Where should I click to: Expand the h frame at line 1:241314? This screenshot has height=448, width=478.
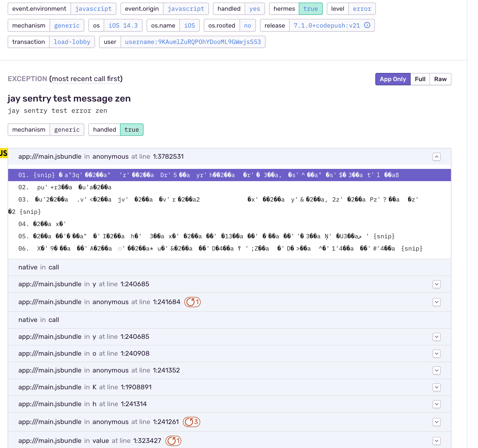437,404
